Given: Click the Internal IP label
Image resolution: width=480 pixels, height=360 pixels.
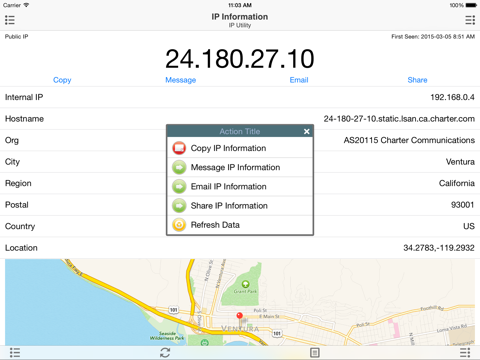Looking at the screenshot, I should coord(24,97).
